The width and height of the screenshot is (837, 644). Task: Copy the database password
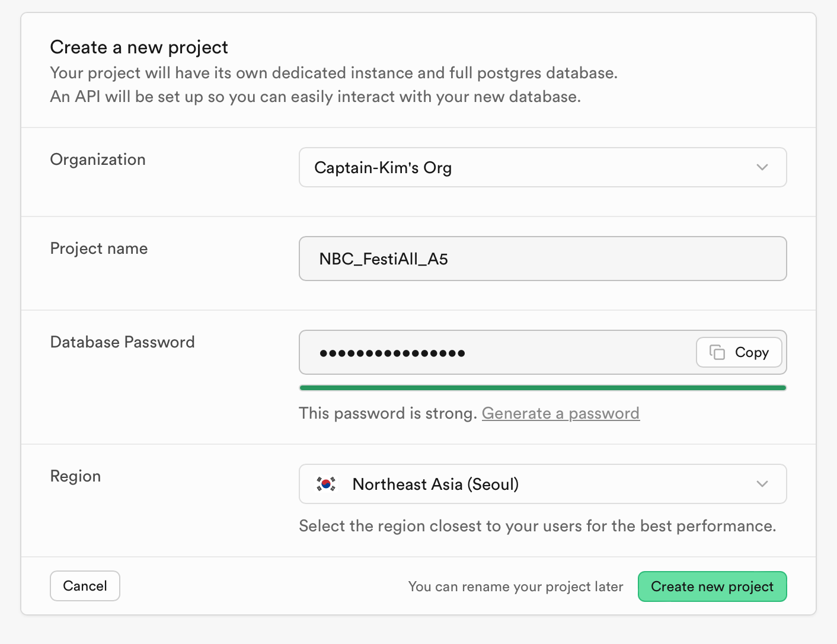739,352
